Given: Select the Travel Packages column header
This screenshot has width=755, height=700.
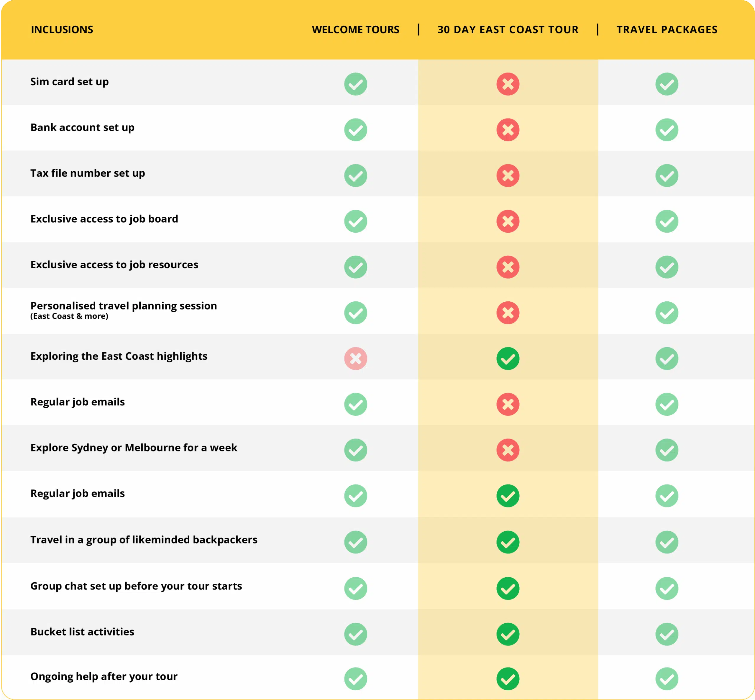Looking at the screenshot, I should click(667, 29).
